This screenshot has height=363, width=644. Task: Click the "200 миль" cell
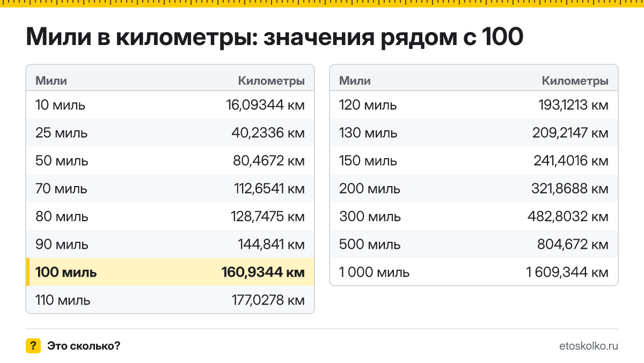pos(370,188)
